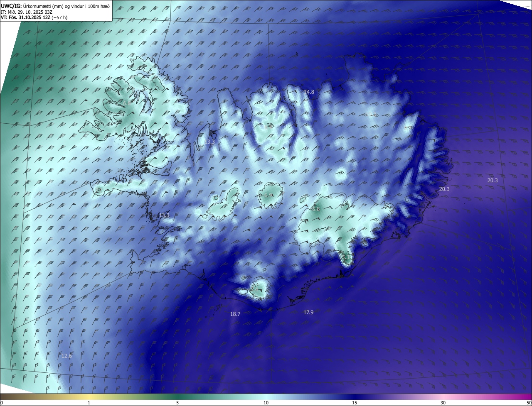Click the 5 tick on the colorbar

pyautogui.click(x=177, y=403)
